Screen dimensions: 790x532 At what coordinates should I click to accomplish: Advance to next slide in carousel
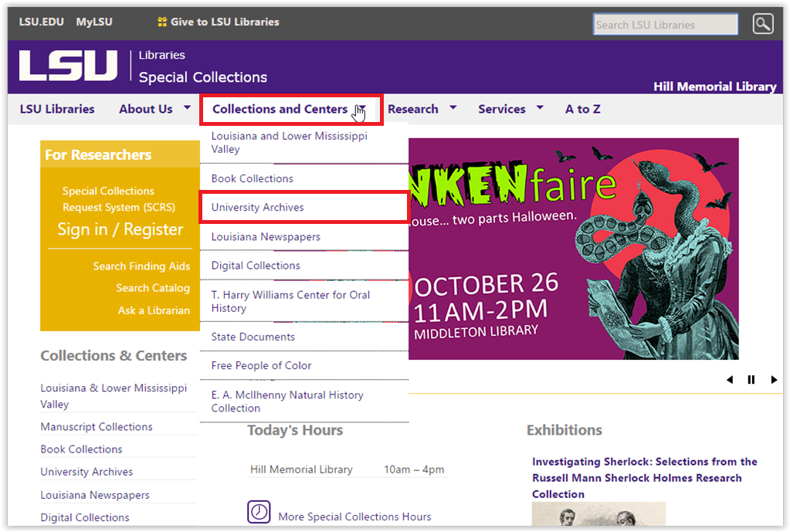[x=774, y=379]
